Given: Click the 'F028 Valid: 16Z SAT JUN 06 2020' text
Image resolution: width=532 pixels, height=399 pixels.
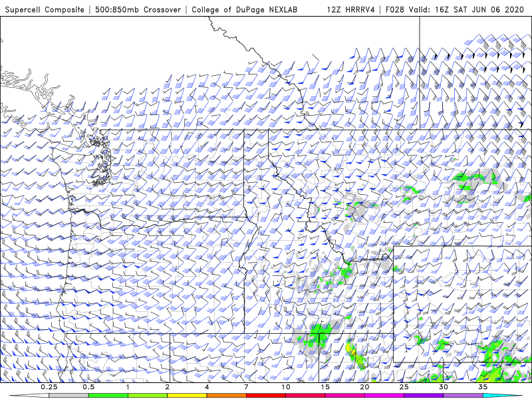Looking at the screenshot, I should 455,9.
